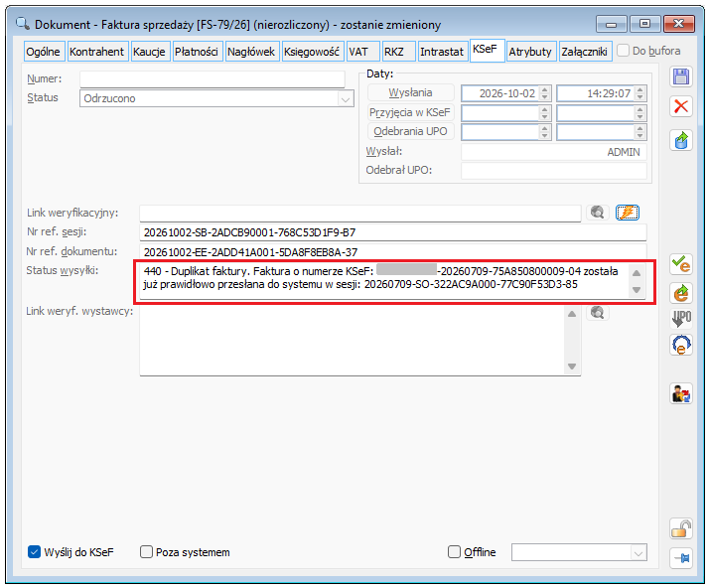Click the padlock unlock icon

681,528
